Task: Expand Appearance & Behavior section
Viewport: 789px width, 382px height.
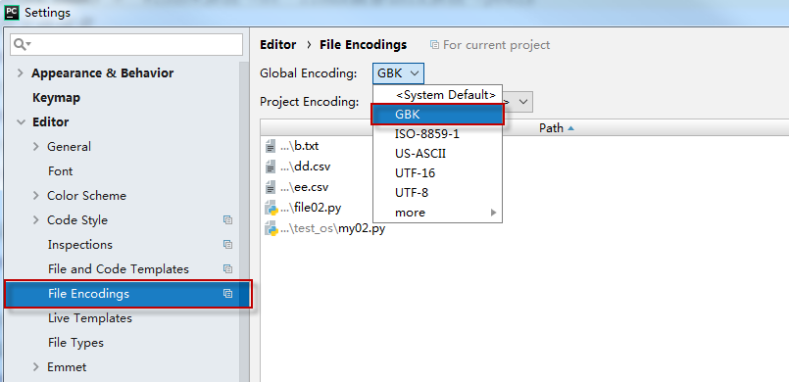Action: 20,73
